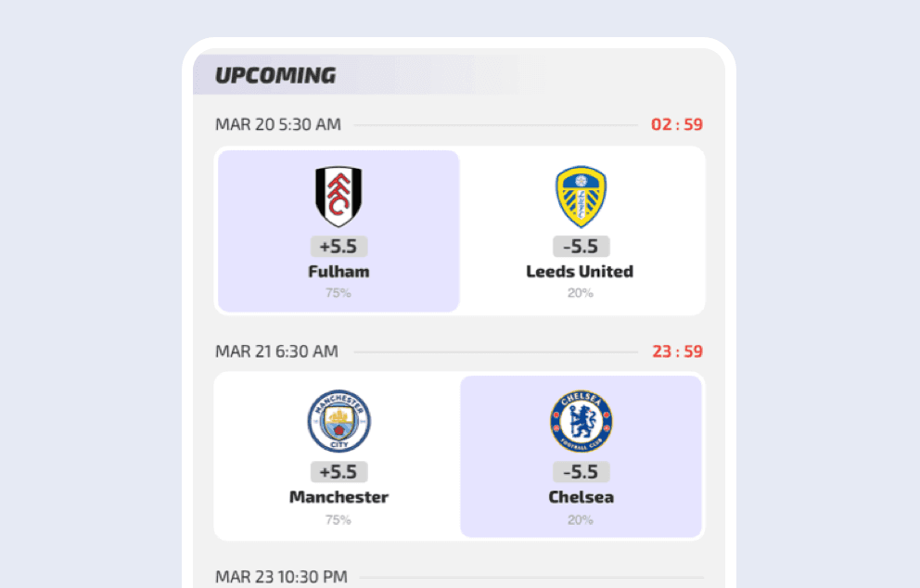
Task: Click the MAR 21 6:30 AM date label
Action: (276, 352)
